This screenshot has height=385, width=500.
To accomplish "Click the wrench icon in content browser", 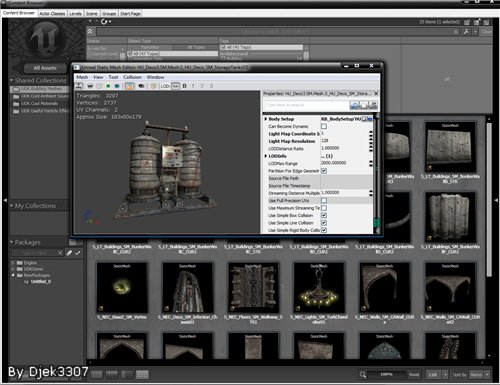I will pos(466,32).
